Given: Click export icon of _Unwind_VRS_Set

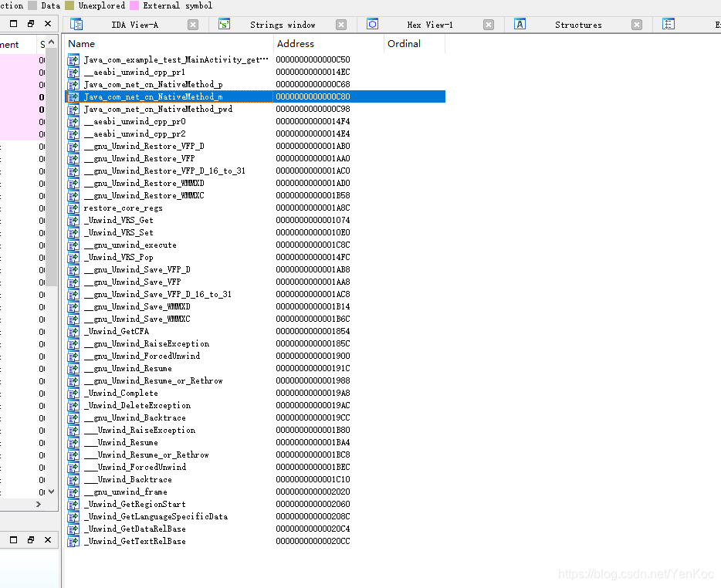Looking at the screenshot, I should (73, 232).
